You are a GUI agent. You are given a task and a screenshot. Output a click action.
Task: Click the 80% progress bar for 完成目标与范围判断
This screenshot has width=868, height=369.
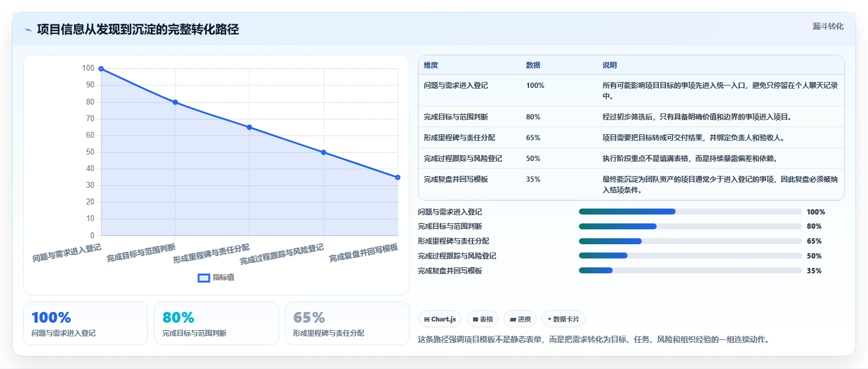pyautogui.click(x=690, y=226)
